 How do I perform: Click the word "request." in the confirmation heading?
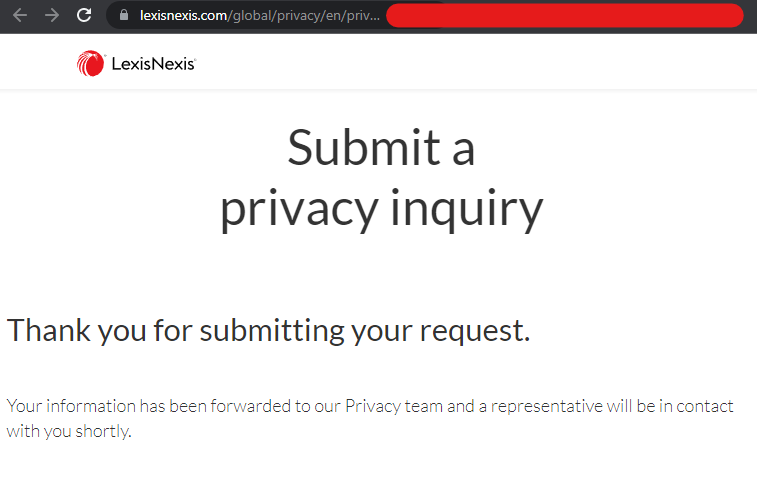[x=475, y=331]
